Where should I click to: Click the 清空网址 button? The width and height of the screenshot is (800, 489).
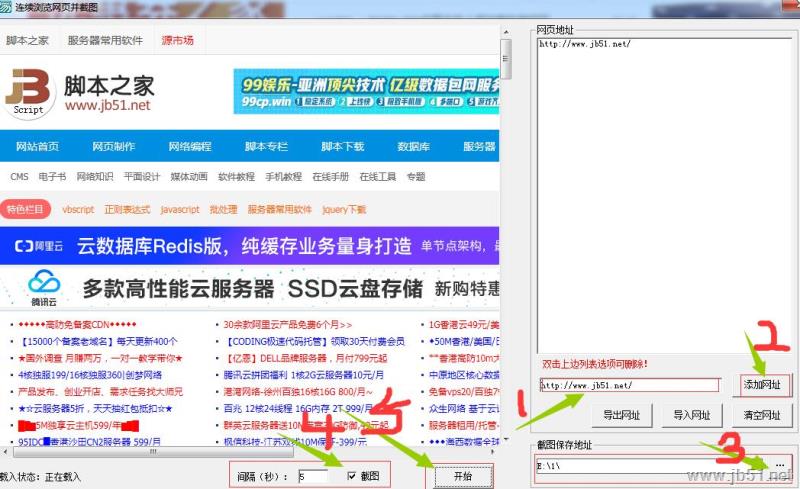point(762,415)
